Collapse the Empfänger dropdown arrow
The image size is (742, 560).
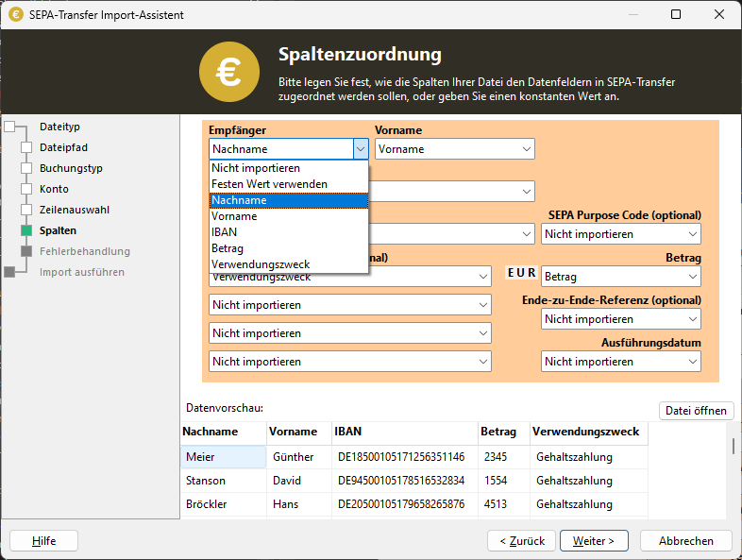[360, 148]
